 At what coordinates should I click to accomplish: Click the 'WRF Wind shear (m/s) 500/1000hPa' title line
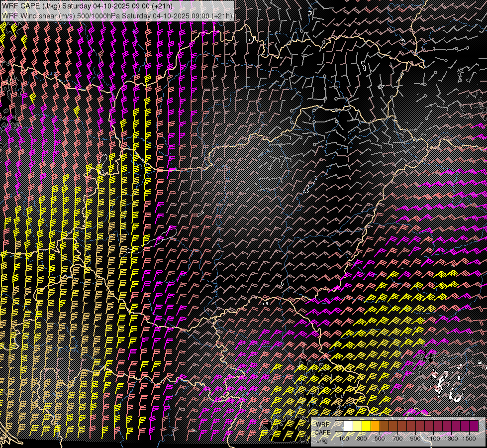tap(117, 15)
